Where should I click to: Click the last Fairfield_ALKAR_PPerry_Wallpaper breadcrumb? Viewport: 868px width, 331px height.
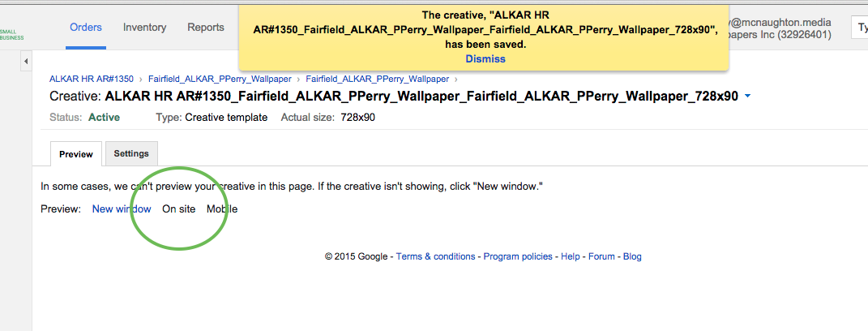click(x=377, y=79)
